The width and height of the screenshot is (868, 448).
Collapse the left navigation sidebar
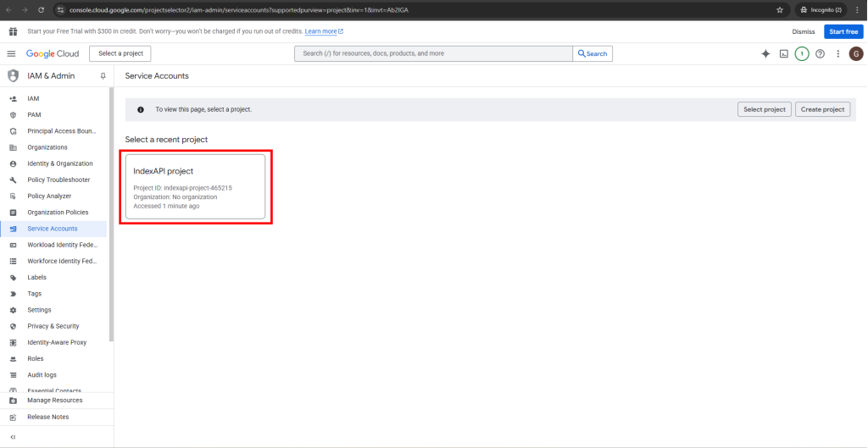click(x=13, y=437)
